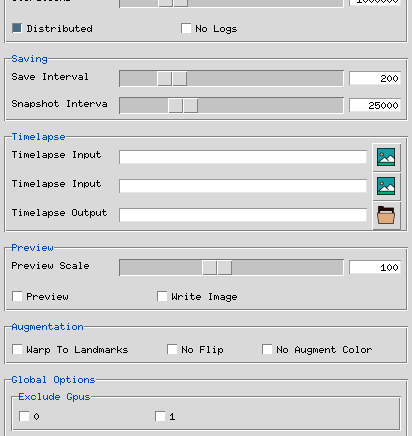Image resolution: width=412 pixels, height=436 pixels.
Task: Focus the Timelapse Output path field
Action: (243, 215)
